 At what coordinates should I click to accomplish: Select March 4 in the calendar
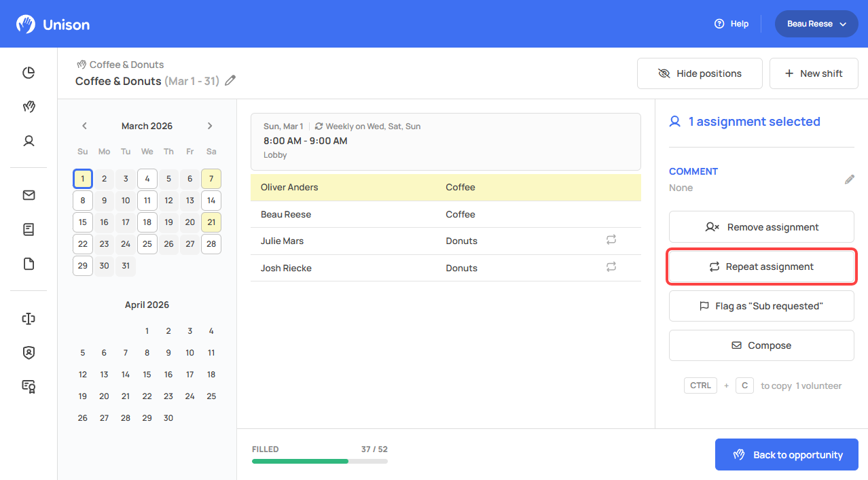pyautogui.click(x=147, y=179)
